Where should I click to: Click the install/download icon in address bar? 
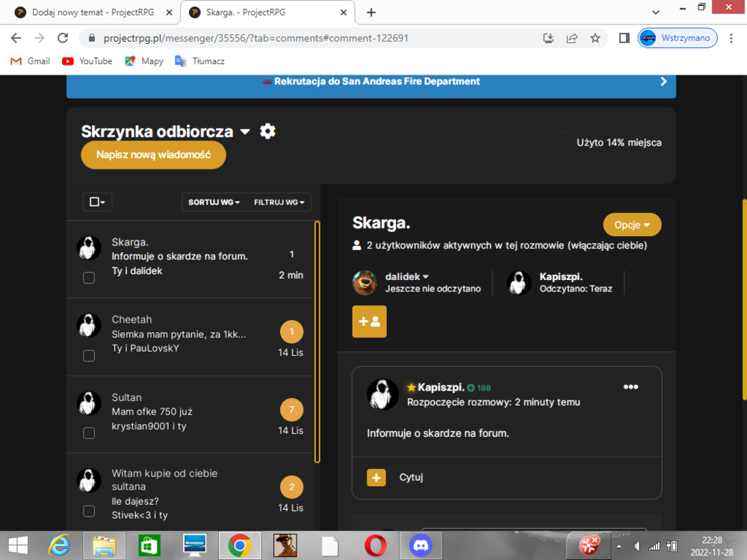(548, 38)
